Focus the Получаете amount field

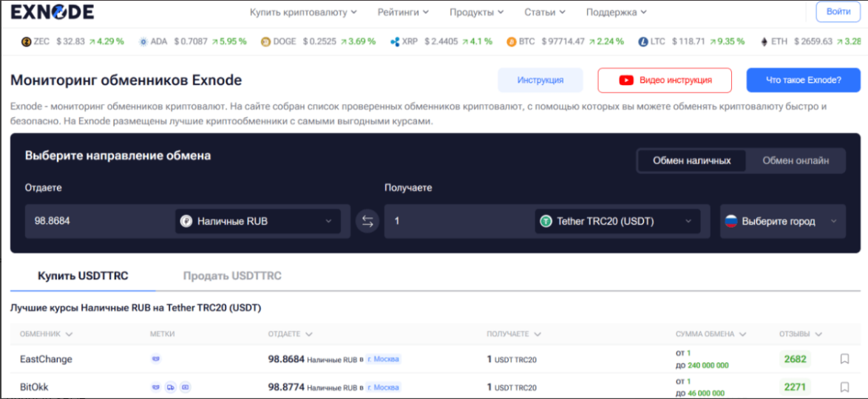pyautogui.click(x=459, y=222)
